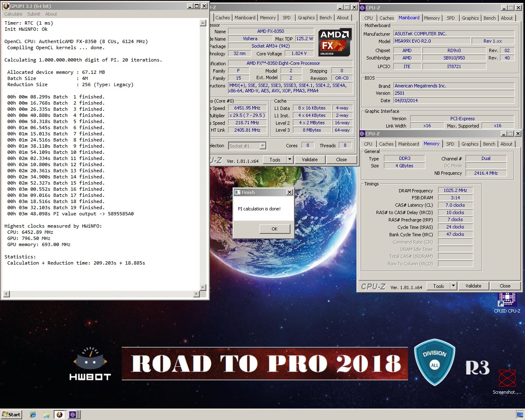The height and width of the screenshot is (420, 525).
Task: Click the CPU-Z icon in the Mainboard window title bar
Action: click(362, 7)
